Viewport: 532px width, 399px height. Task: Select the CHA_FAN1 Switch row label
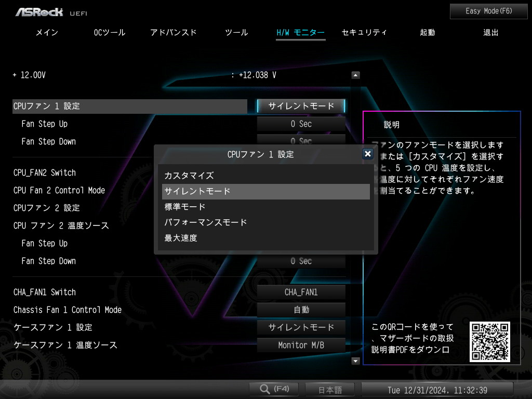click(45, 292)
